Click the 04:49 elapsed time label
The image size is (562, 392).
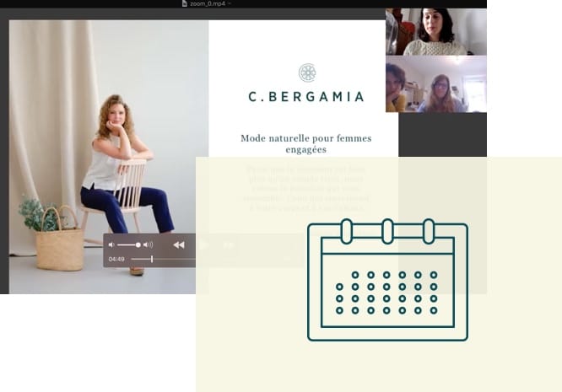click(116, 259)
